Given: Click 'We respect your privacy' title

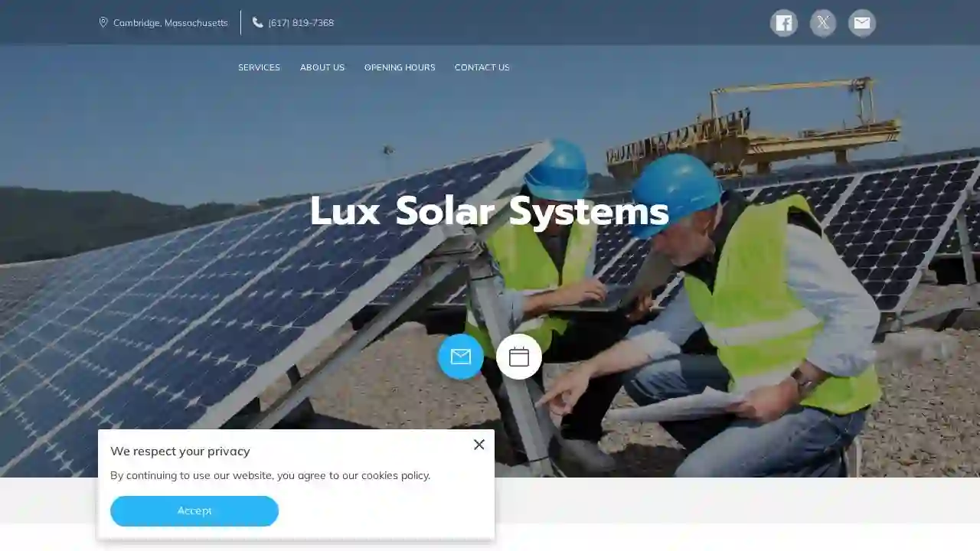Looking at the screenshot, I should click(x=180, y=452).
